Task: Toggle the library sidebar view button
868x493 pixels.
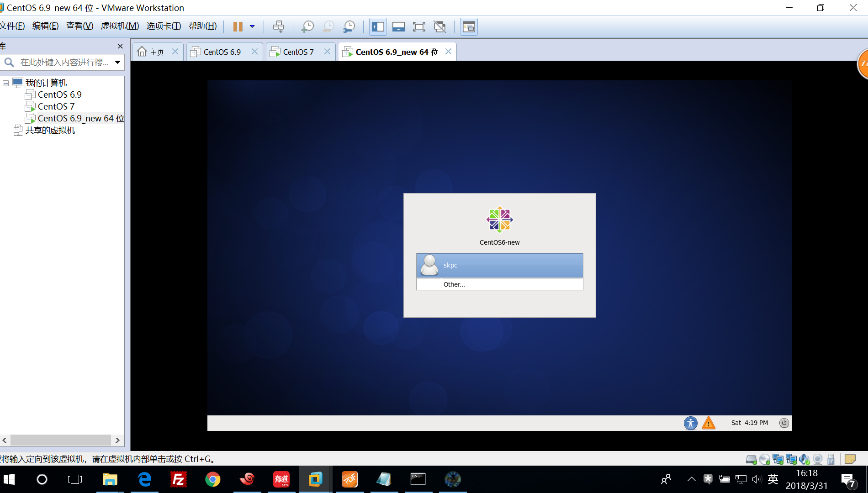Action: pos(378,26)
